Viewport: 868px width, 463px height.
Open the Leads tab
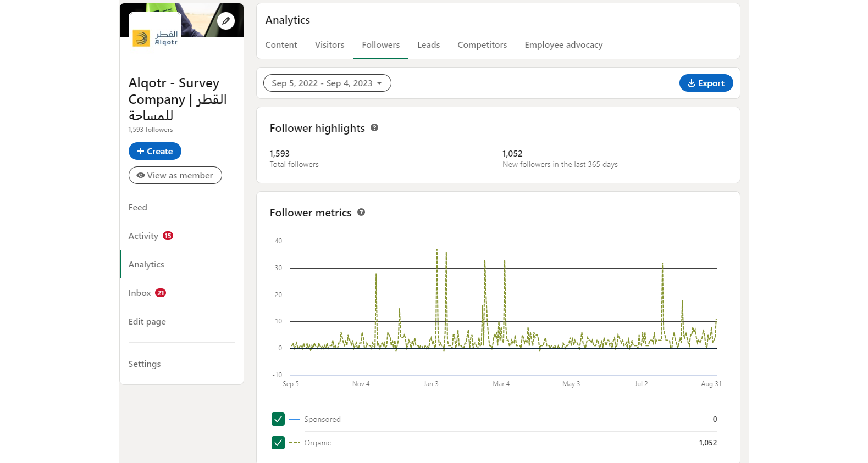coord(429,45)
